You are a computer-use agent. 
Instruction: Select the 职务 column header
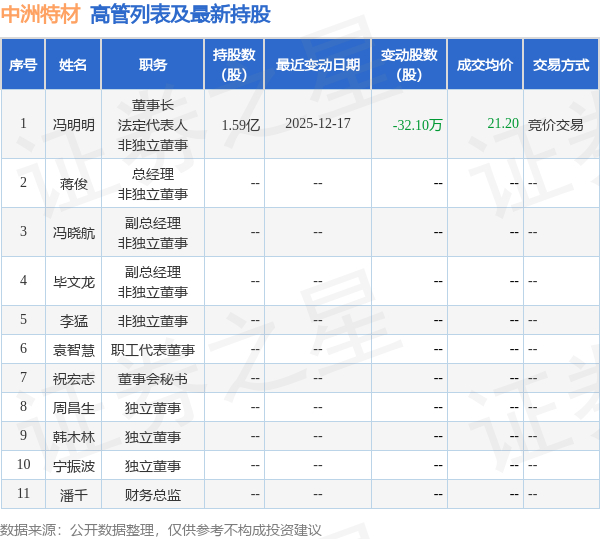153,64
